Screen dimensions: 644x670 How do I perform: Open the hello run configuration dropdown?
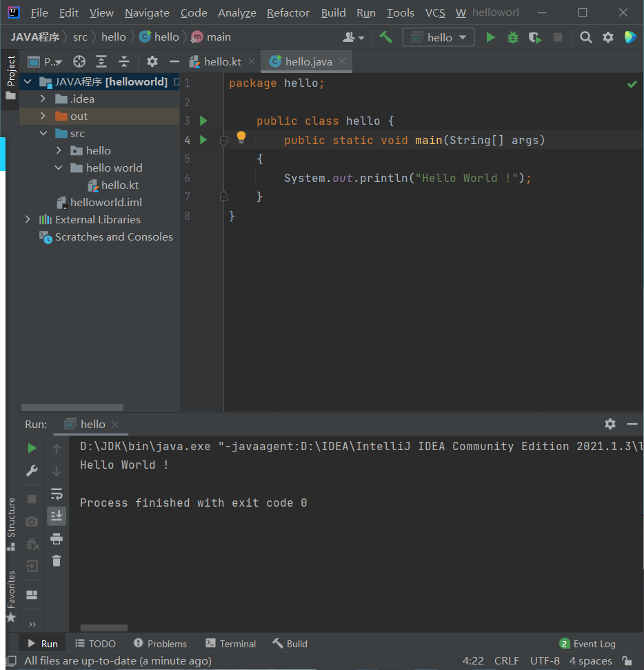pos(439,38)
